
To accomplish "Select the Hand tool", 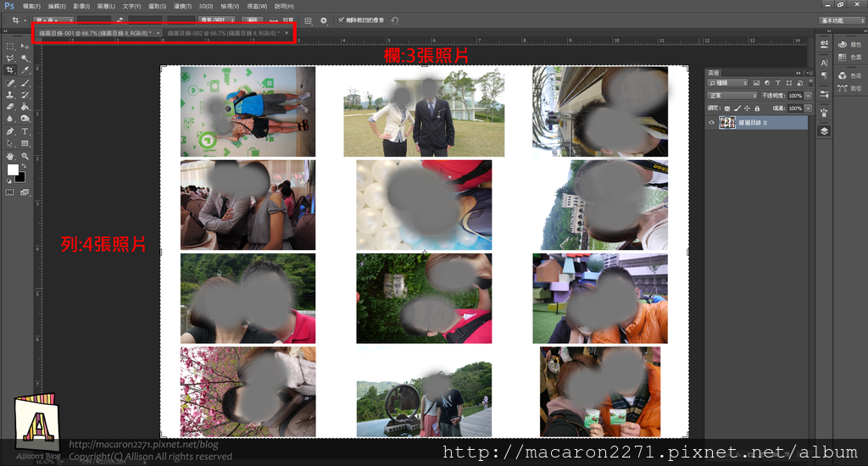I will point(10,157).
